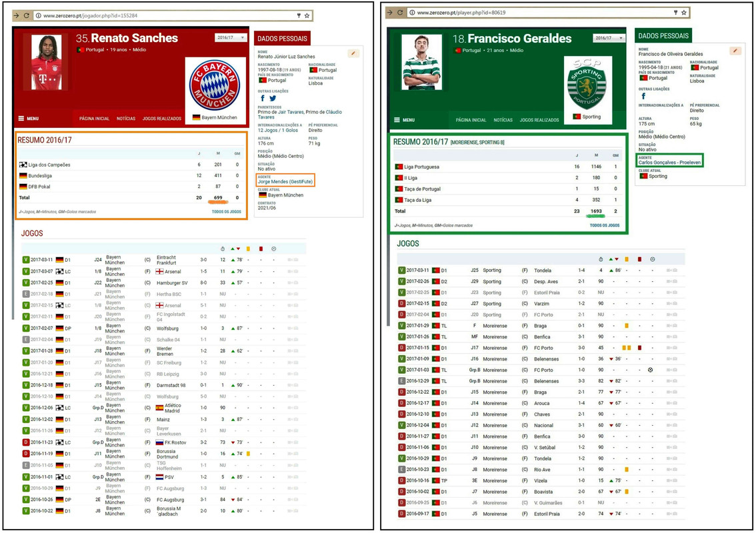Screen dimensions: 756x533
Task: Click Francisco Geraldes profile photo
Action: tap(421, 62)
